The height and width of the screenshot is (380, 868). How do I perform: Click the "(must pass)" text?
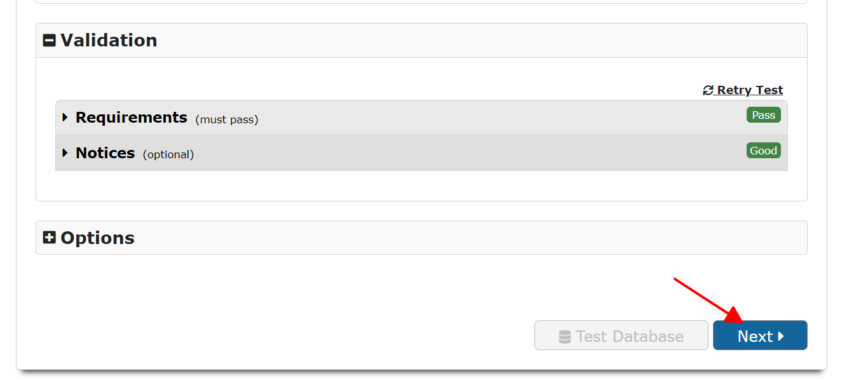click(226, 119)
